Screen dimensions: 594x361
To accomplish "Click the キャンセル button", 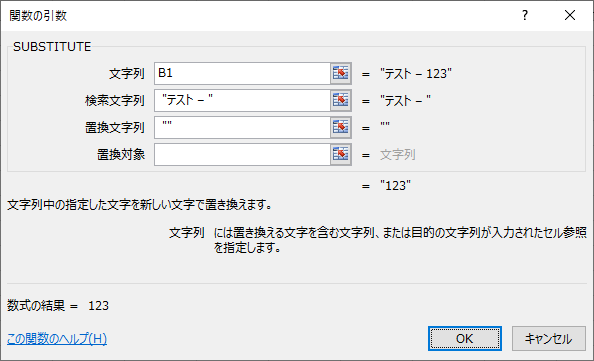I will point(549,339).
